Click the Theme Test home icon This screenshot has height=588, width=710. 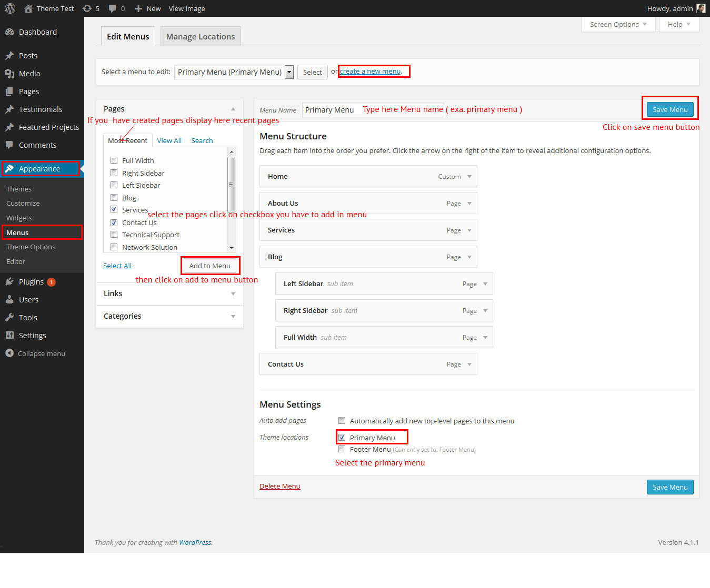pos(28,8)
